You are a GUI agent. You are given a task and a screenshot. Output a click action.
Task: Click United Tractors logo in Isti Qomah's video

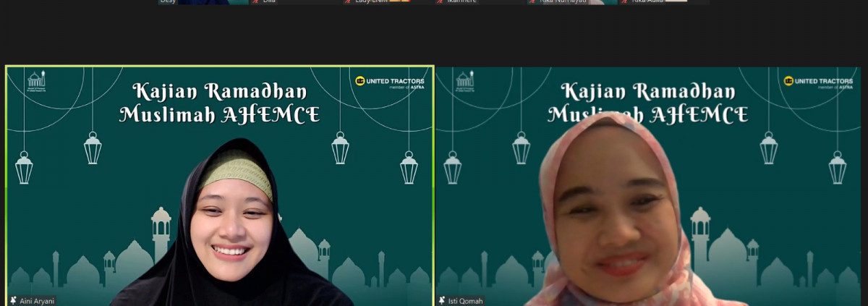pos(818,82)
